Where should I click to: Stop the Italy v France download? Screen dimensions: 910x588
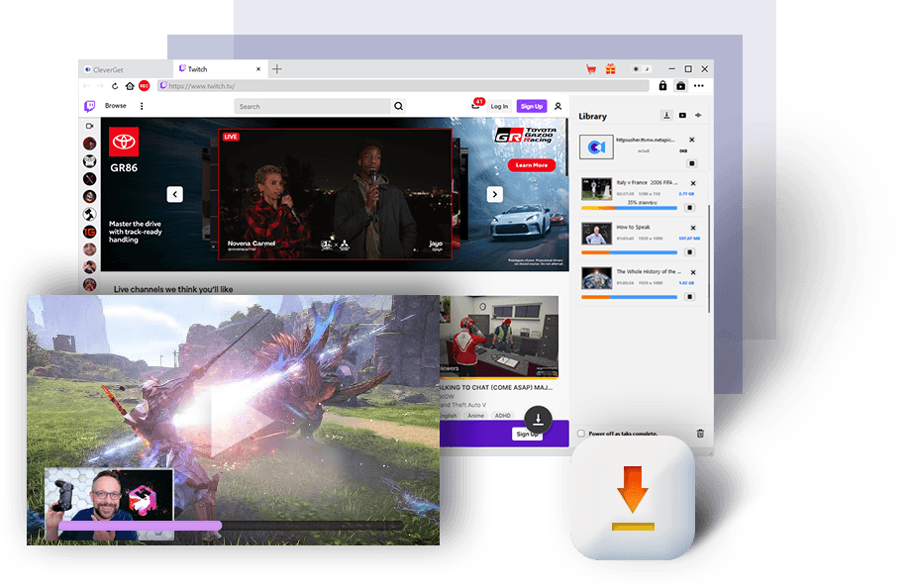[x=689, y=207]
